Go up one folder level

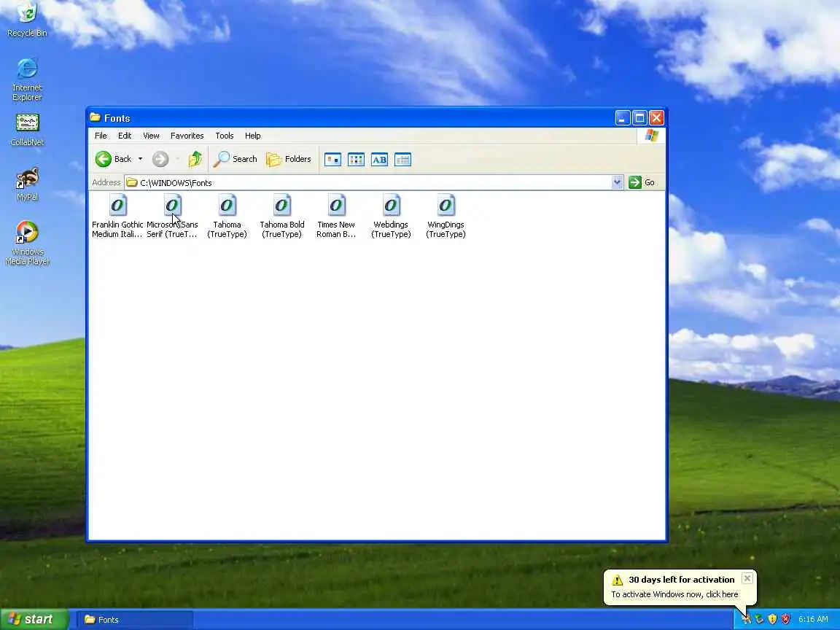click(x=195, y=159)
